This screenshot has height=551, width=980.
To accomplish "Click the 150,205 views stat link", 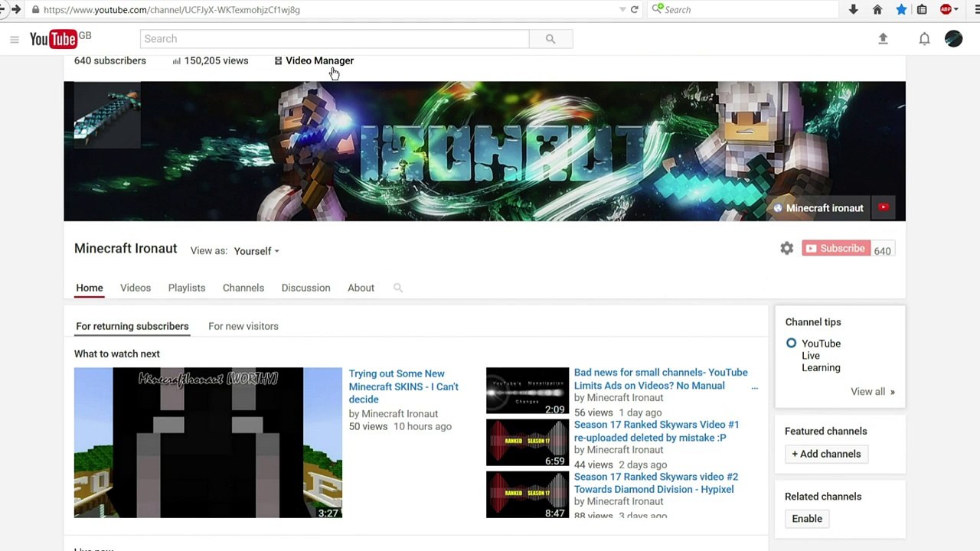I will [216, 60].
